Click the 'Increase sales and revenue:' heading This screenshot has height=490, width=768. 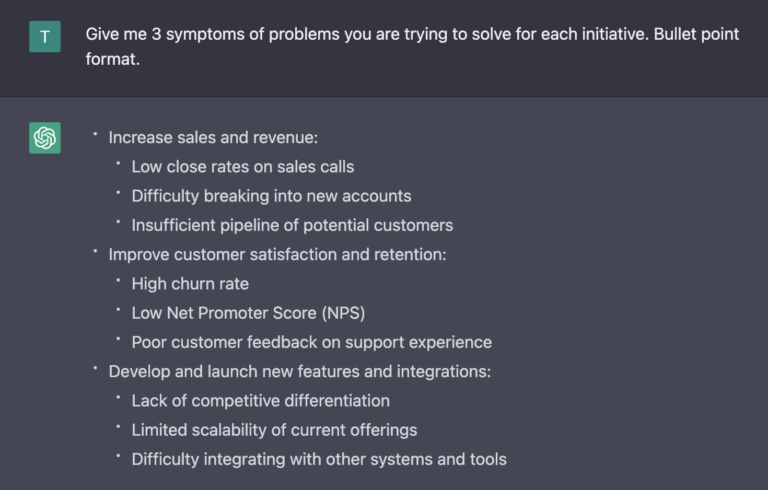tap(213, 138)
